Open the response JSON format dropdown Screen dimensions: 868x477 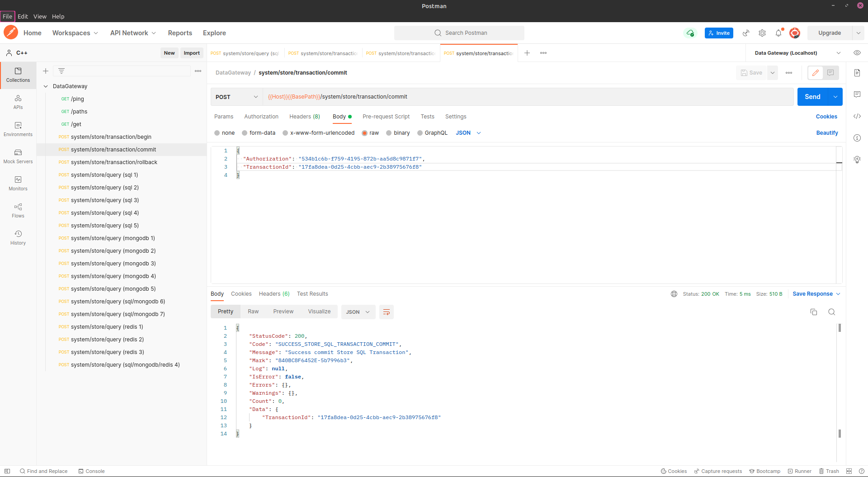click(x=358, y=312)
